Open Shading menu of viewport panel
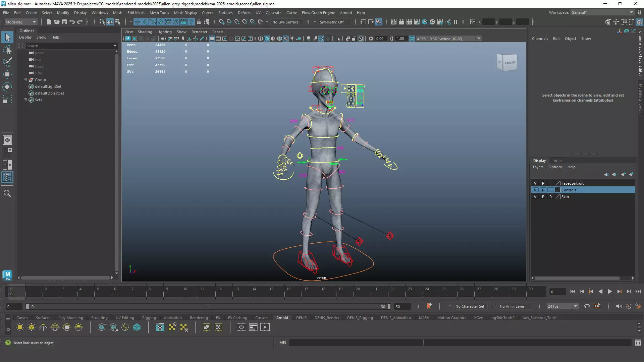 click(145, 32)
